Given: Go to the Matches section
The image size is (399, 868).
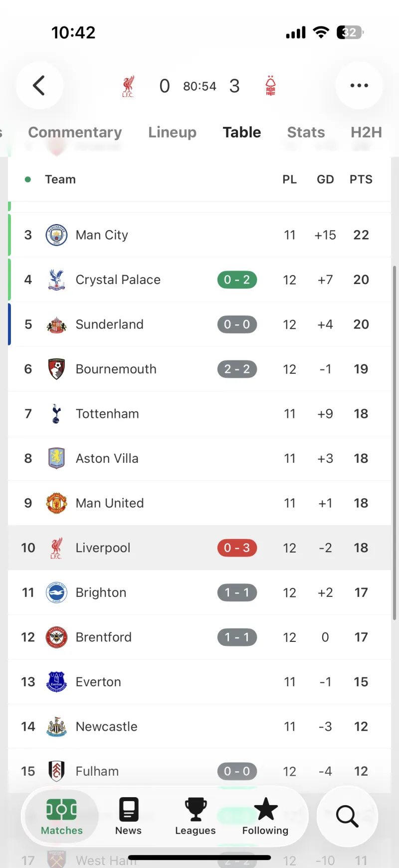Looking at the screenshot, I should [61, 817].
